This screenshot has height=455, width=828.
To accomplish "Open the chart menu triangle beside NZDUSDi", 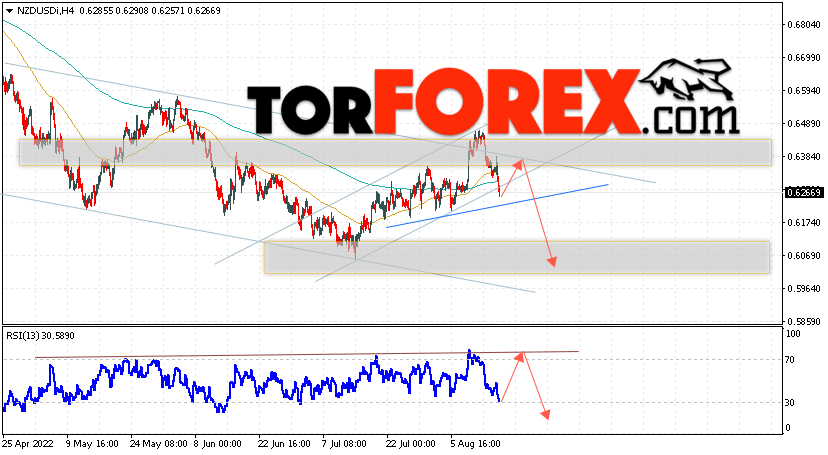I will pos(9,11).
